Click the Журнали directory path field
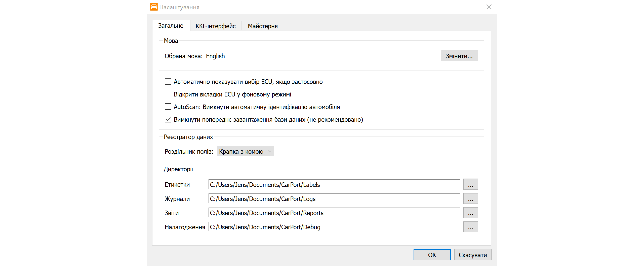 334,198
